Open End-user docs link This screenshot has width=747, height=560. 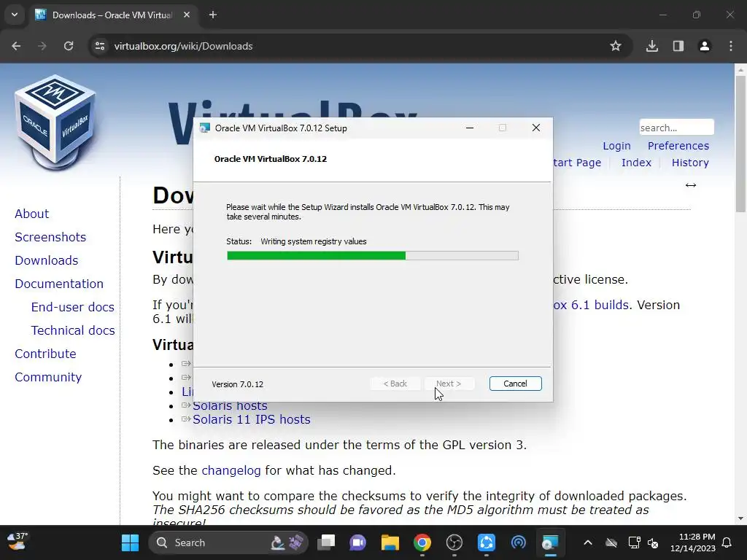coord(73,307)
